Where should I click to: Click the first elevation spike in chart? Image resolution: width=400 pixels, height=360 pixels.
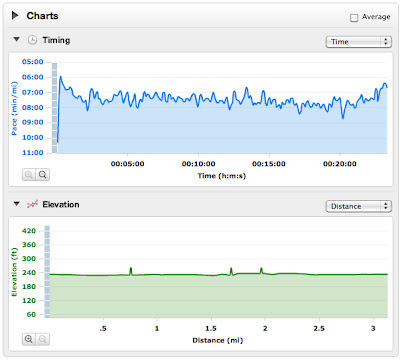pos(131,271)
